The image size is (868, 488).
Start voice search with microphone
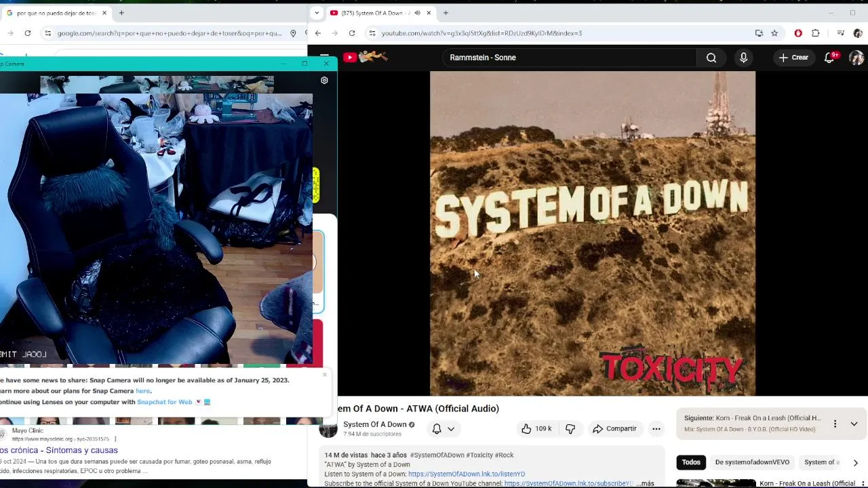(x=744, y=58)
